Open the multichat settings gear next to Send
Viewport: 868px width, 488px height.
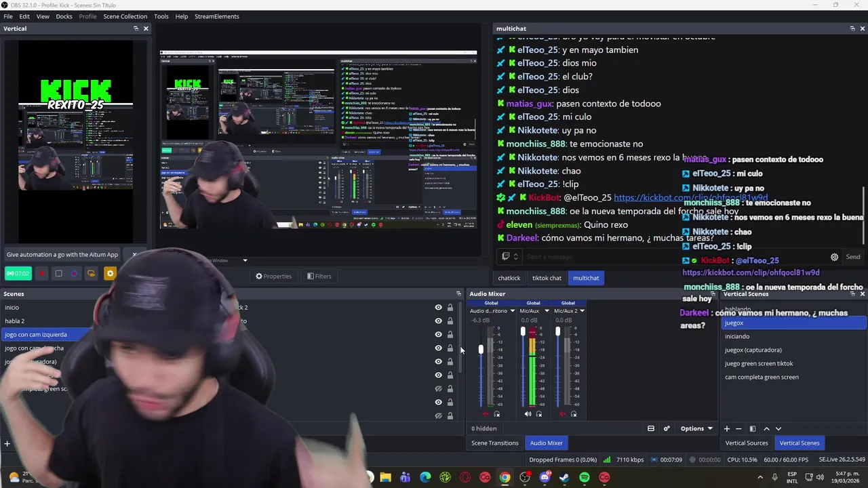(x=834, y=257)
